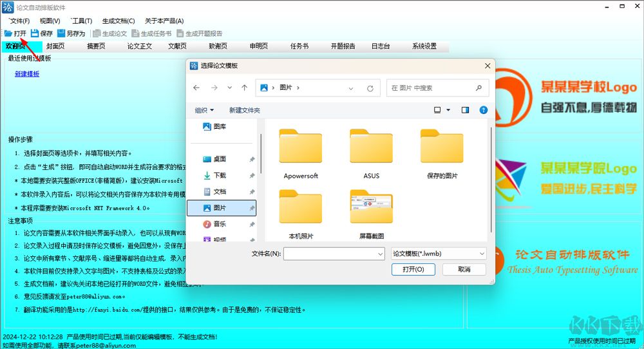Select the 本机照片 folder
This screenshot has height=349, width=644.
coord(301,214)
